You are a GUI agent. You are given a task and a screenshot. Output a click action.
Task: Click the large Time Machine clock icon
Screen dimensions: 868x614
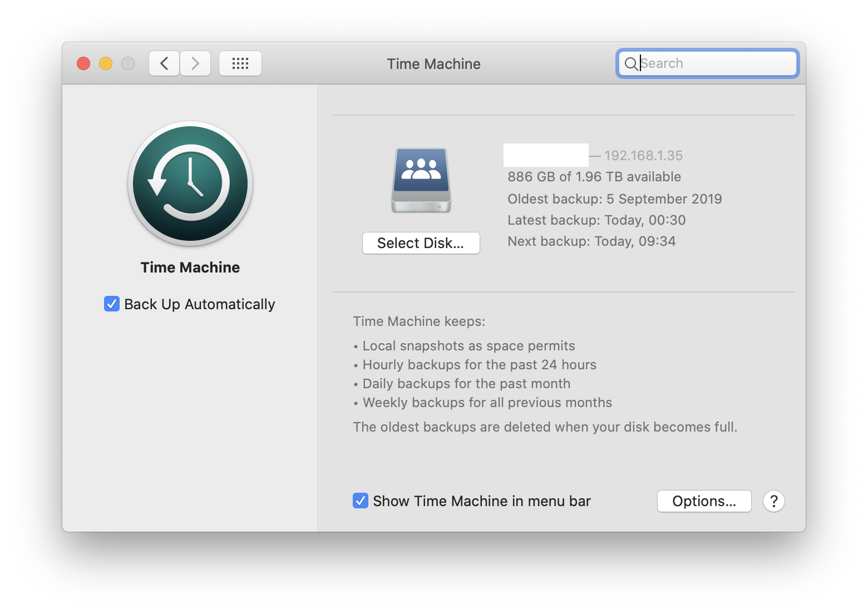tap(190, 184)
